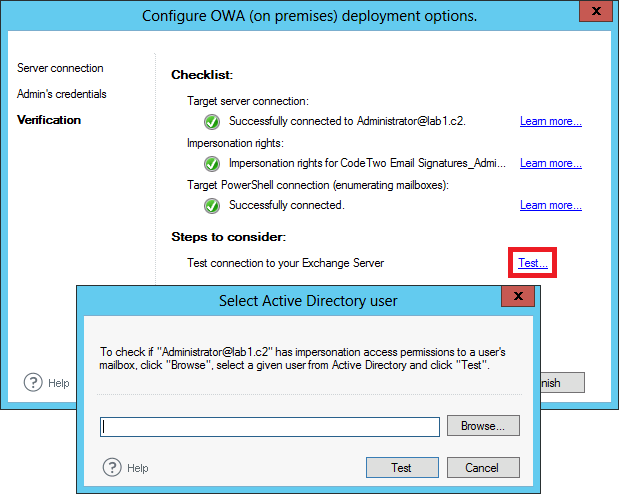Focus the Active Directory user text field
Viewport: 619px width, 494px height.
(270, 427)
